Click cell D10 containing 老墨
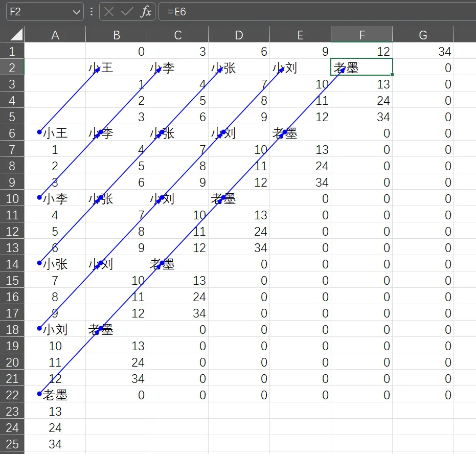The width and height of the screenshot is (476, 454). 239,198
